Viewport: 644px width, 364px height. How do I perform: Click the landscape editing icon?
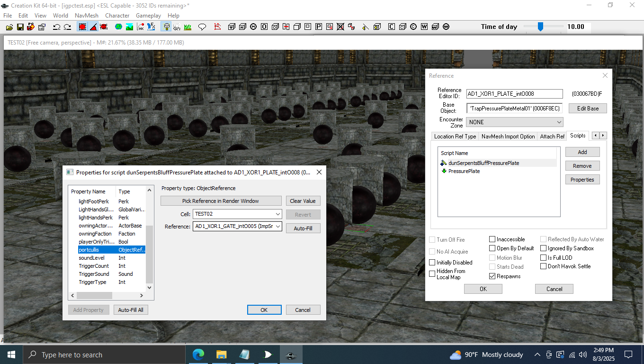[x=129, y=27]
